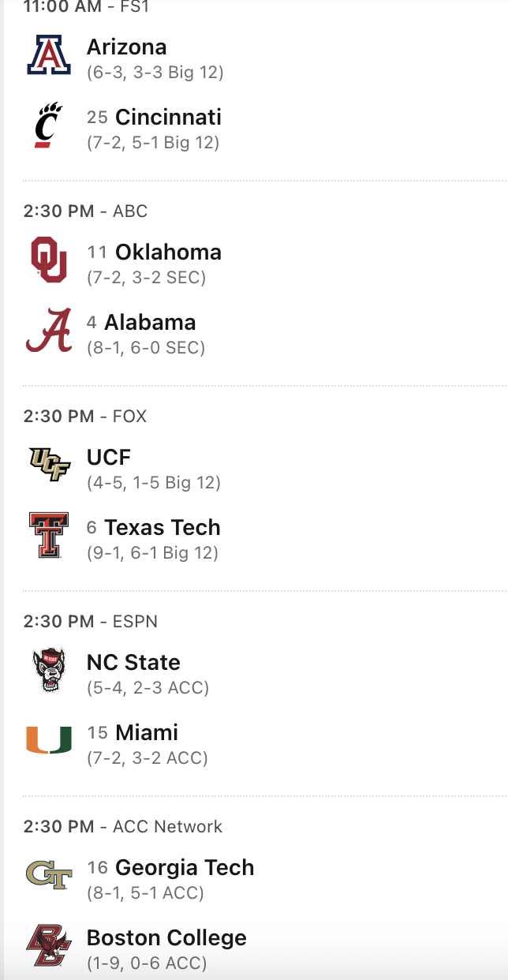
Task: Click the Georgia Tech logo
Action: pos(49,874)
